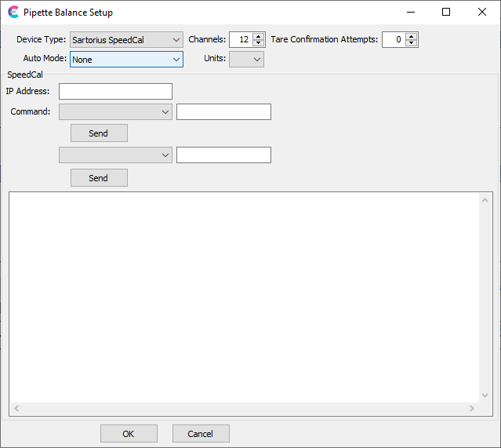
Task: Open the Units dropdown
Action: [246, 60]
